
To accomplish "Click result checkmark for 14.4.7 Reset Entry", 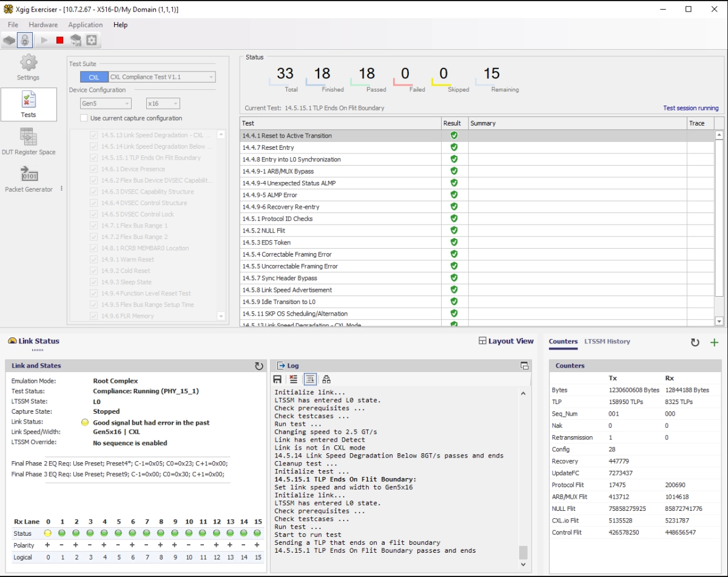I will pyautogui.click(x=454, y=147).
